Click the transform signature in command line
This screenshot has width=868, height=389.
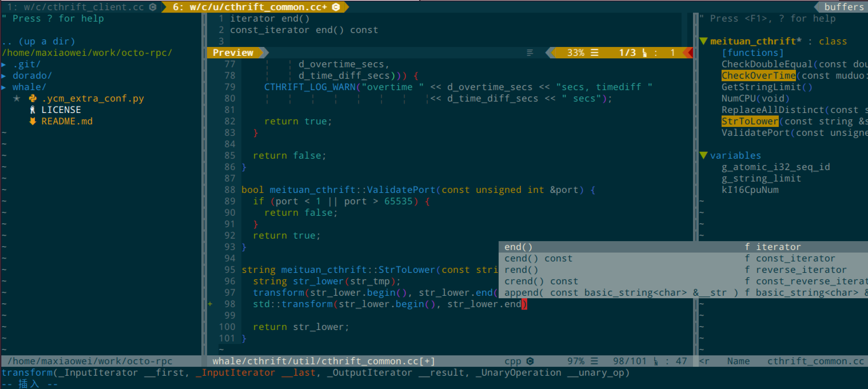pos(315,373)
